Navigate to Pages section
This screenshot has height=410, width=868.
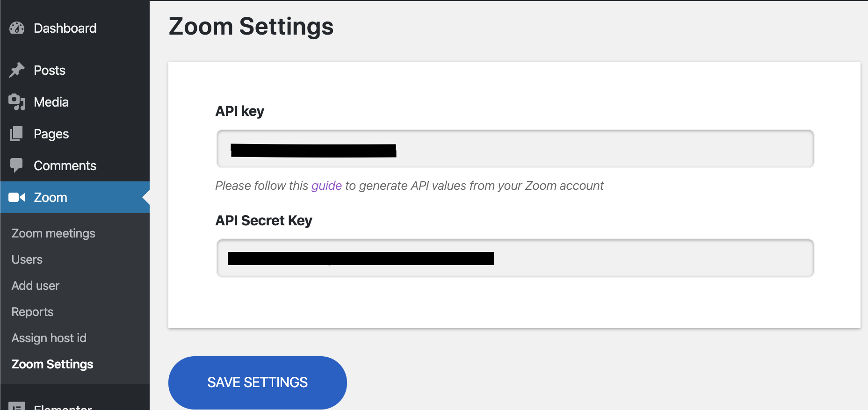[x=51, y=134]
